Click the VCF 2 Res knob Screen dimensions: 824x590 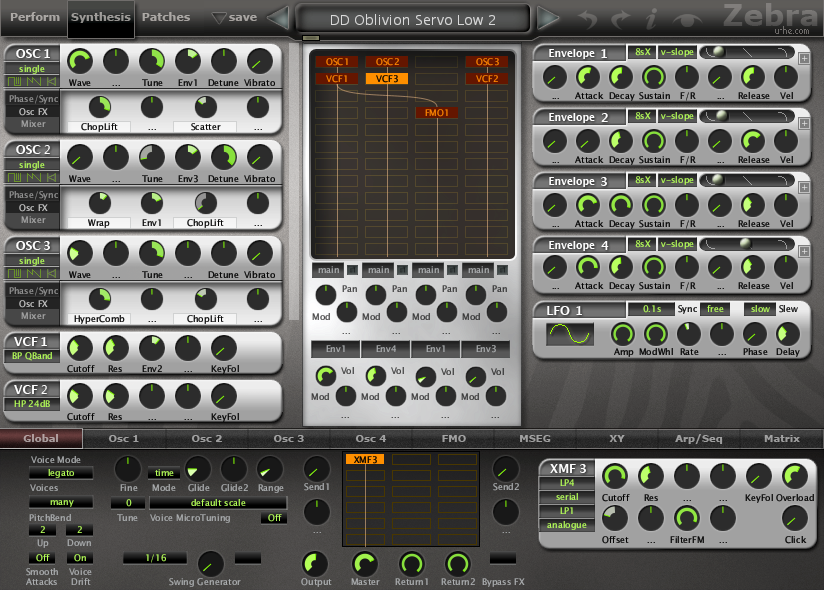coord(116,396)
